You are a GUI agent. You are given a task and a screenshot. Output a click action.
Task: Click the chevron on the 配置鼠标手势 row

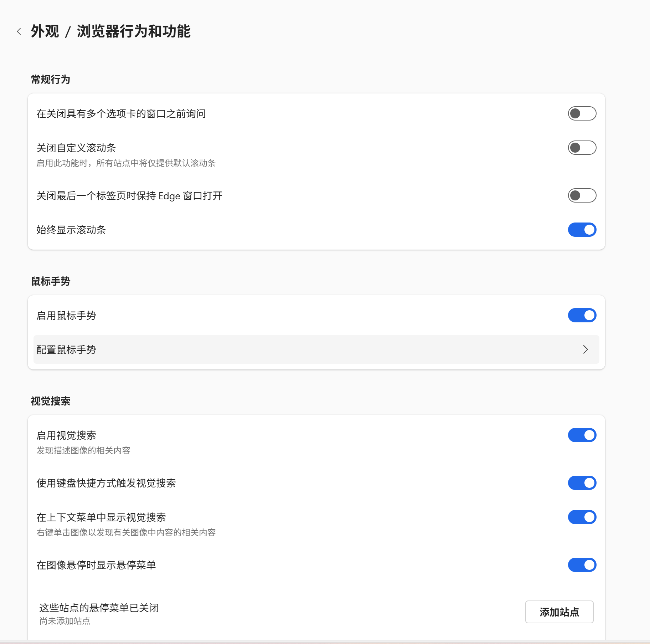point(585,350)
